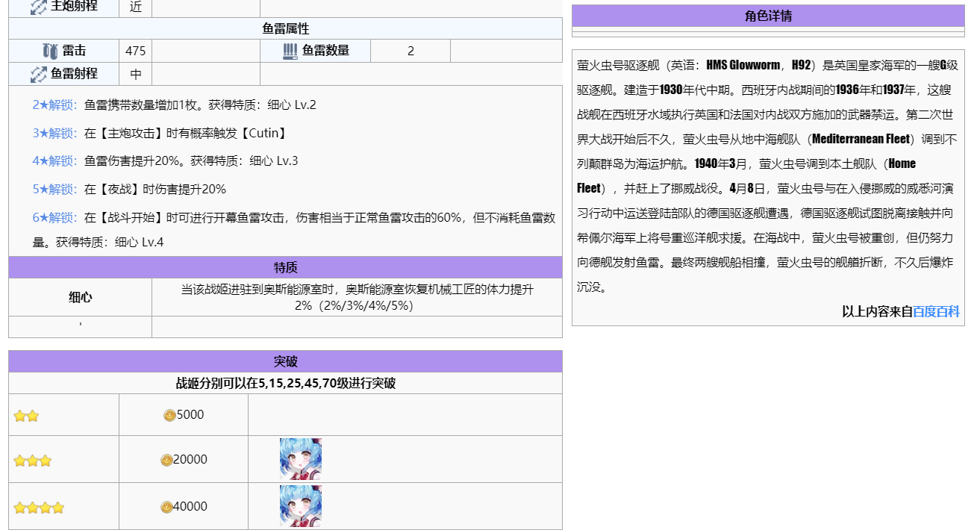The image size is (980, 530).
Task: Click the torpedo count icon beside 鱼雷数量
Action: [x=290, y=51]
